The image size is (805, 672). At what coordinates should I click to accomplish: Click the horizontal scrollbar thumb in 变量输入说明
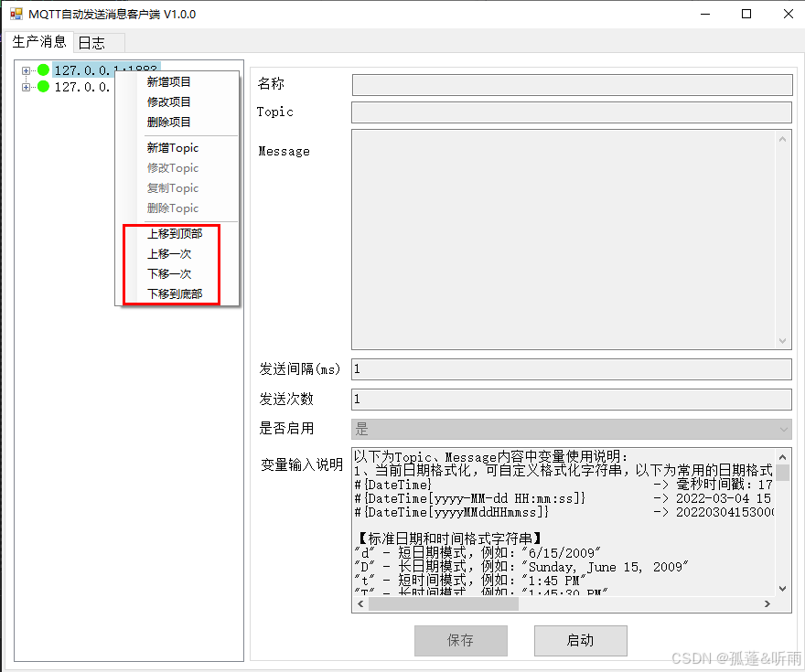click(444, 604)
